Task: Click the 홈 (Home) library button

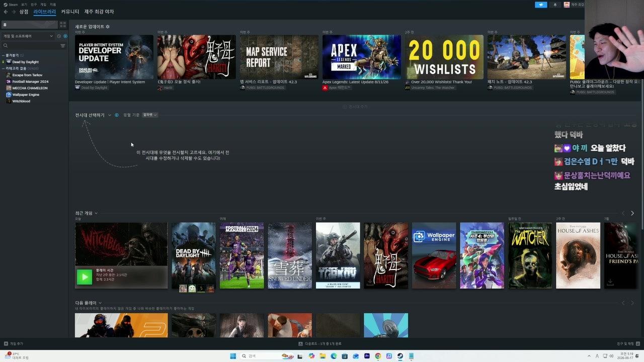Action: pyautogui.click(x=29, y=24)
